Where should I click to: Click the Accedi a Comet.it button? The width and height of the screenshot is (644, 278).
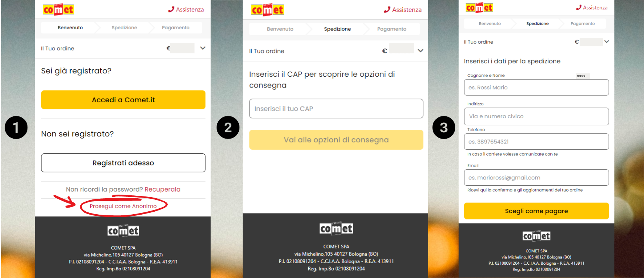coord(123,100)
